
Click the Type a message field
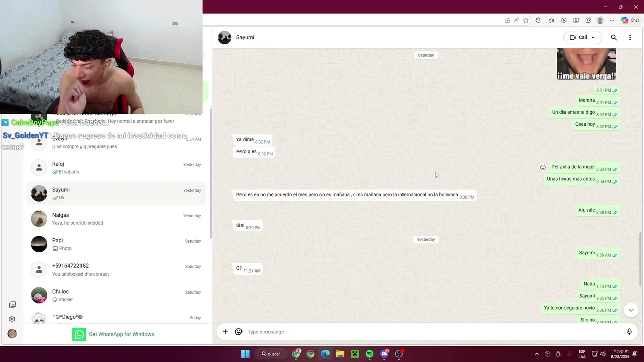coord(433,332)
